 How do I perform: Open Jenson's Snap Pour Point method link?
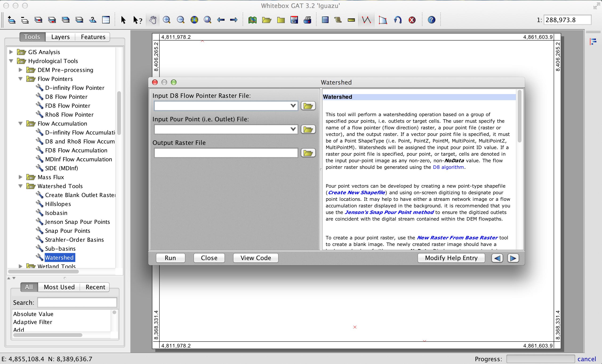point(389,212)
